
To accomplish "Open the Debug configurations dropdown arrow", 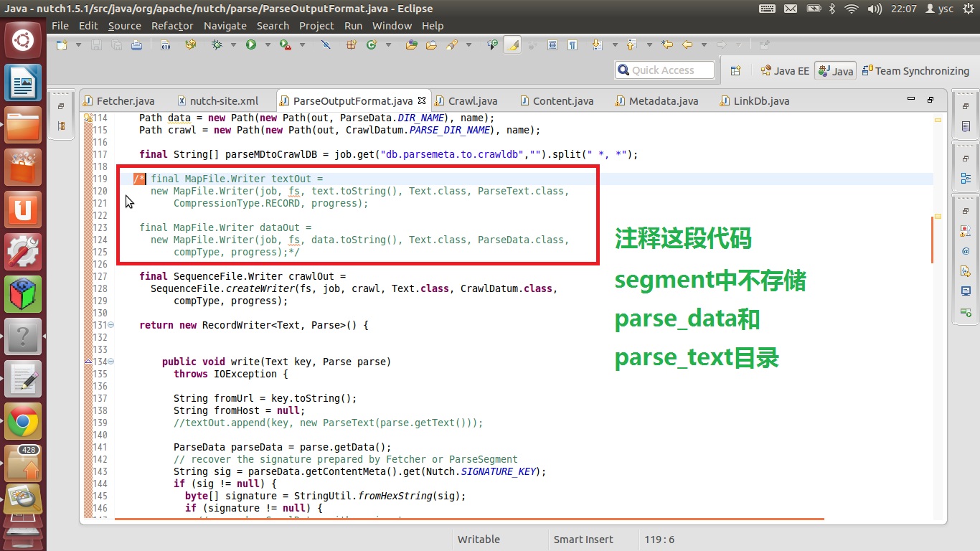I will (x=233, y=44).
